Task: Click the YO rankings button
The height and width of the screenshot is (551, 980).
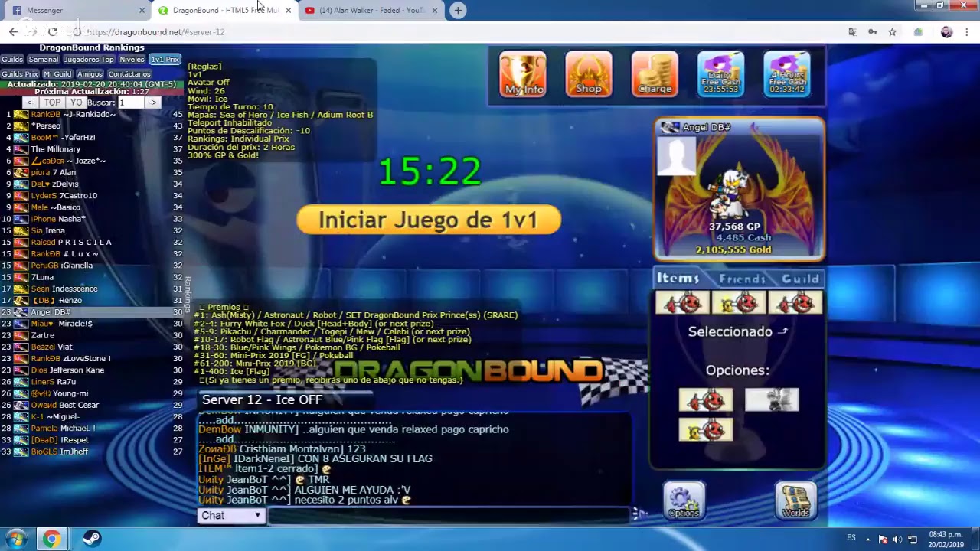Action: click(76, 103)
